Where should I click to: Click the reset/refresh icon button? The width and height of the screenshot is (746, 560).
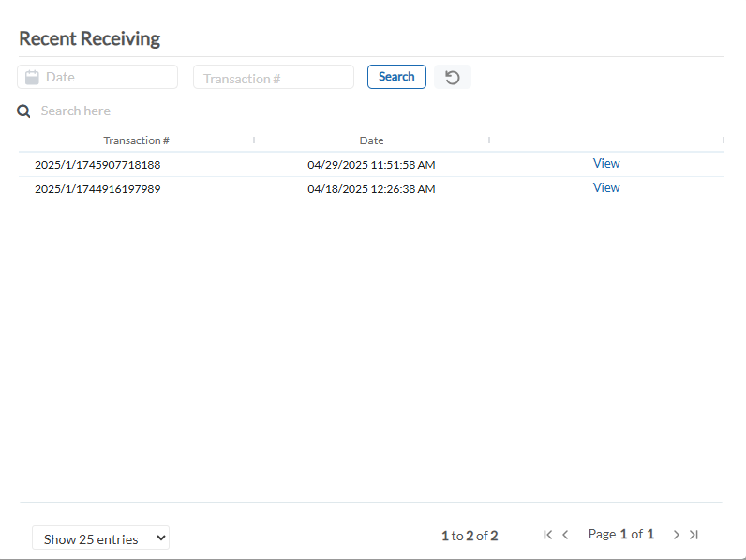tap(453, 77)
